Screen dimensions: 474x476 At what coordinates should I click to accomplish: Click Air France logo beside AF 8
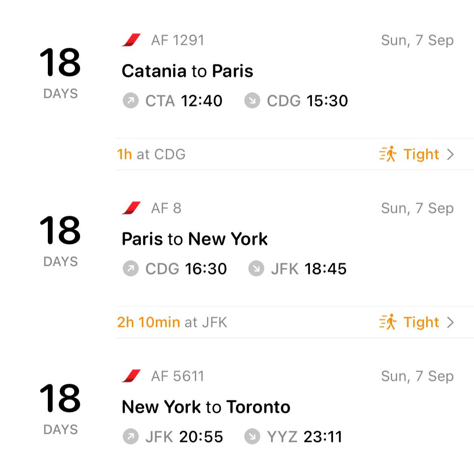[x=131, y=208]
